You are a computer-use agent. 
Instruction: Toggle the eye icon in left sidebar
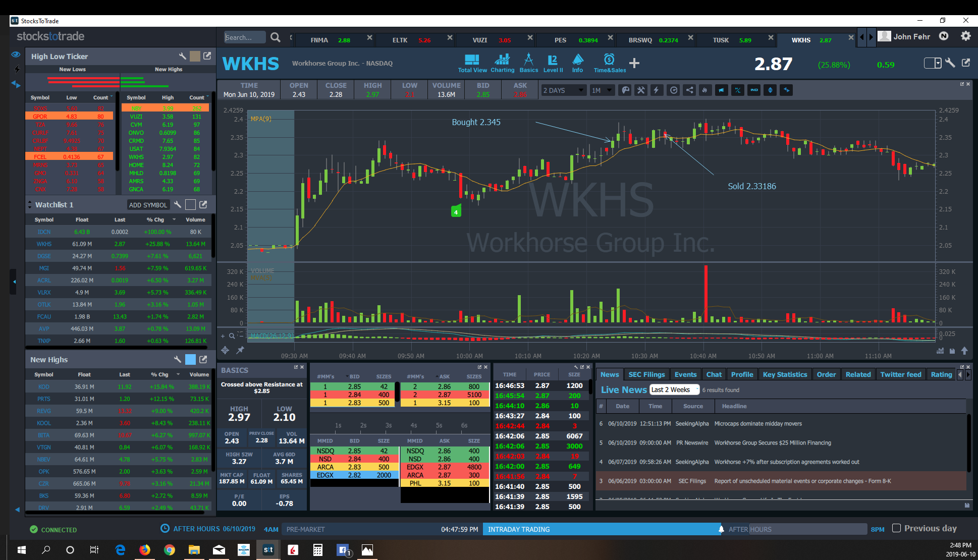click(16, 54)
